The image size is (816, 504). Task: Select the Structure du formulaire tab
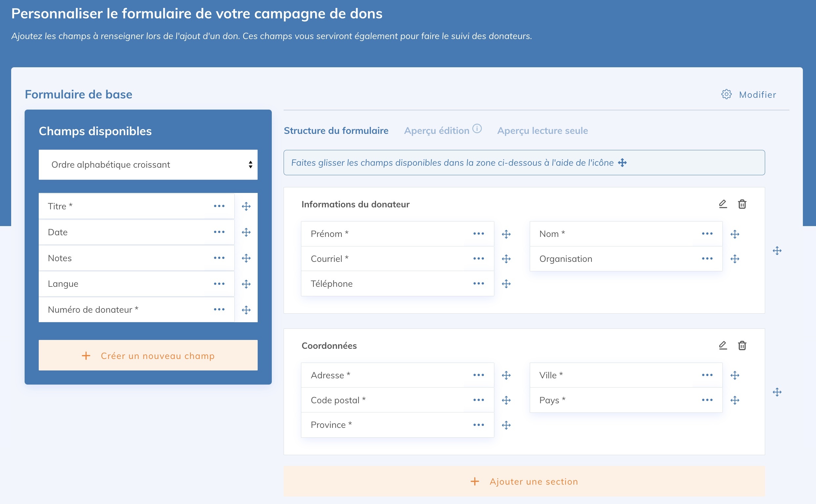click(x=336, y=130)
